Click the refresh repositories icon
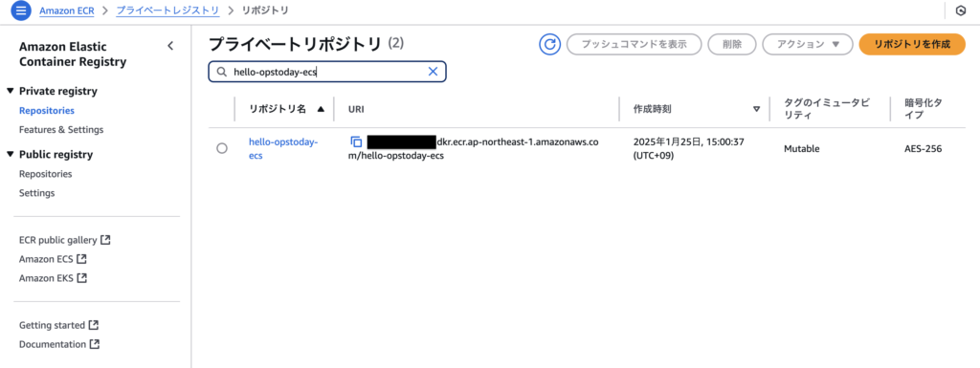This screenshot has width=980, height=368. point(550,44)
